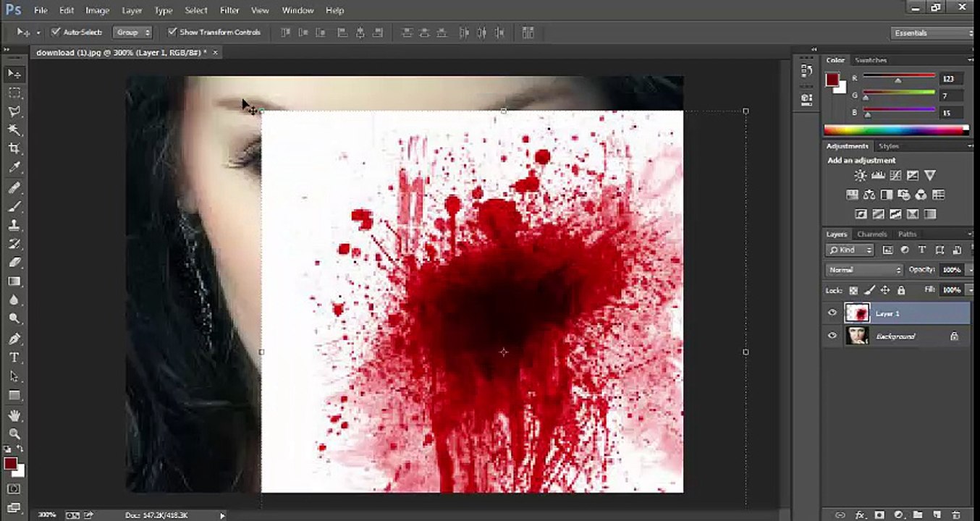Toggle the Auto-Select checkbox
This screenshot has height=521, width=980.
56,32
